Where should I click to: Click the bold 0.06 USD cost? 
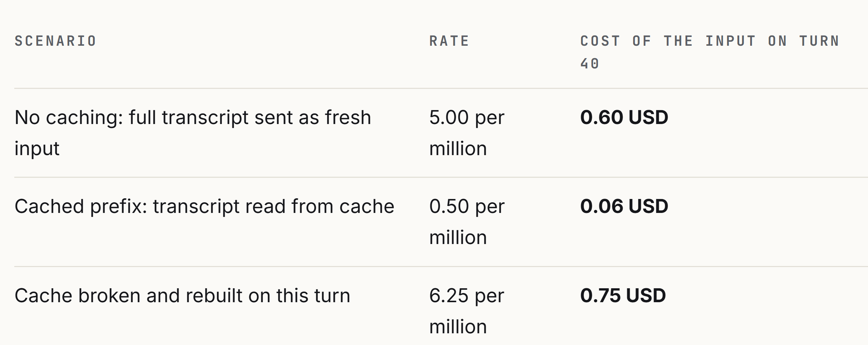[624, 206]
